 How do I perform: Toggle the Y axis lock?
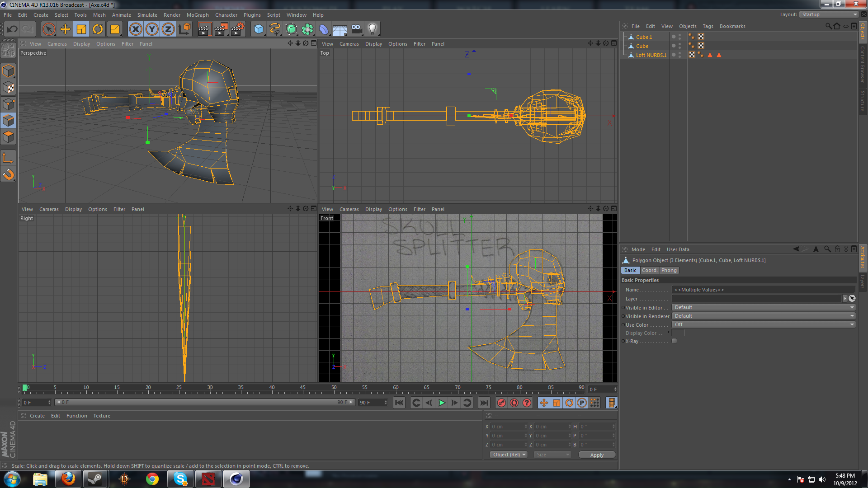152,29
